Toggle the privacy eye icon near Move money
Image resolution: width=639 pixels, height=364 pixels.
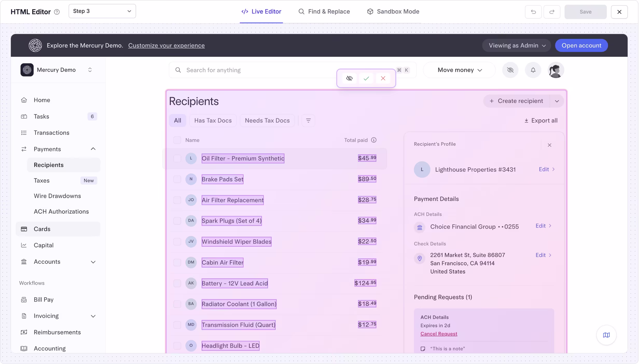(x=510, y=70)
